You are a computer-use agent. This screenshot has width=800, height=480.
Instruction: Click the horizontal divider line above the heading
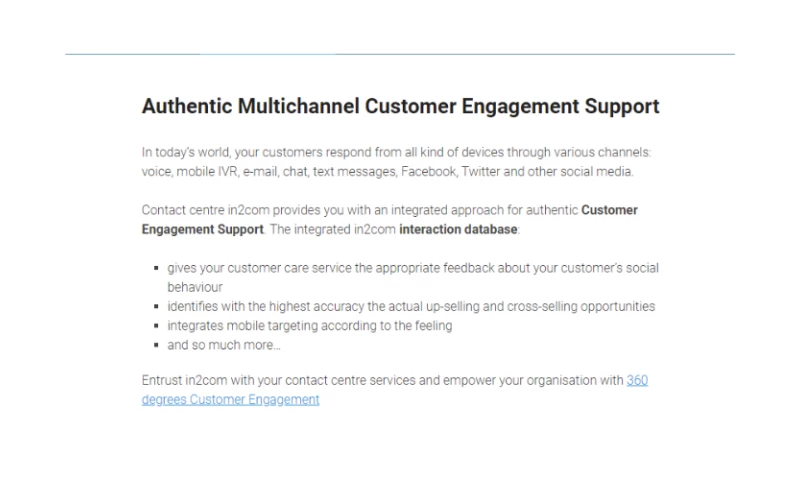tap(400, 54)
